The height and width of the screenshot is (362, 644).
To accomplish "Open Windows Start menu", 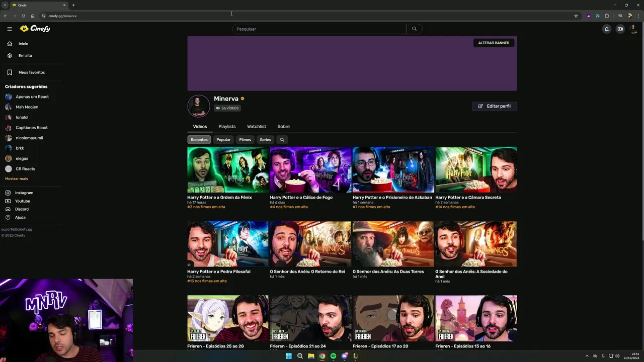I will 288,356.
